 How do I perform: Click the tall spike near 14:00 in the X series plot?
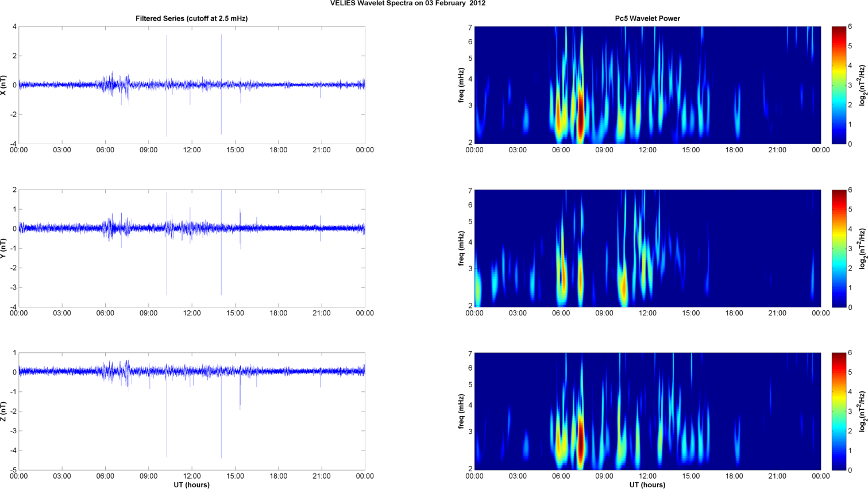pyautogui.click(x=221, y=84)
